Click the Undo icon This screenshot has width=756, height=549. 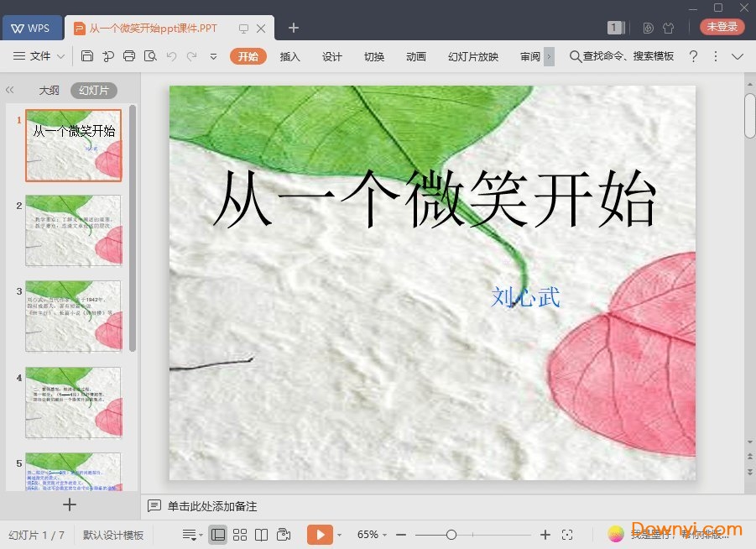click(x=172, y=56)
